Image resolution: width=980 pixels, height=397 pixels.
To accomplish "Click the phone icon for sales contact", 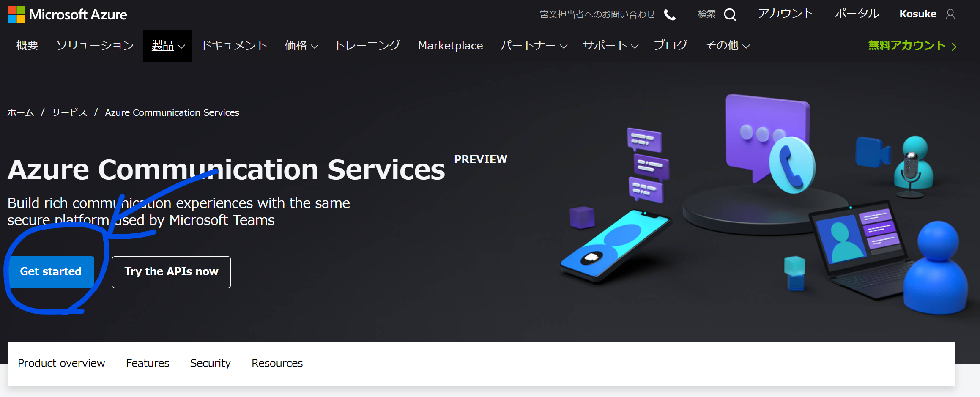I will coord(670,14).
